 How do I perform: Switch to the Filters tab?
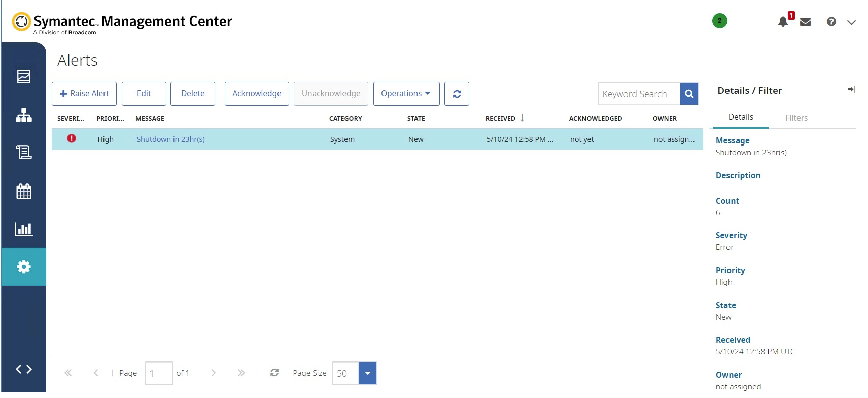(x=796, y=118)
